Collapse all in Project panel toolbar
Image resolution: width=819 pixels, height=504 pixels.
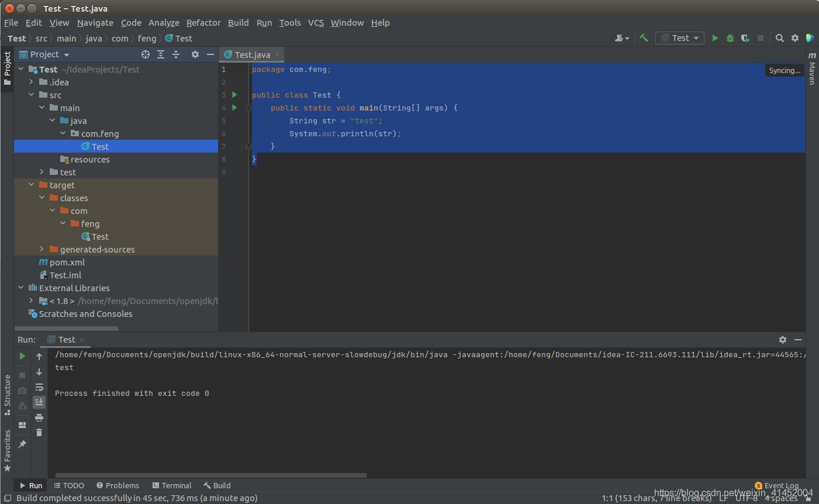click(x=175, y=54)
